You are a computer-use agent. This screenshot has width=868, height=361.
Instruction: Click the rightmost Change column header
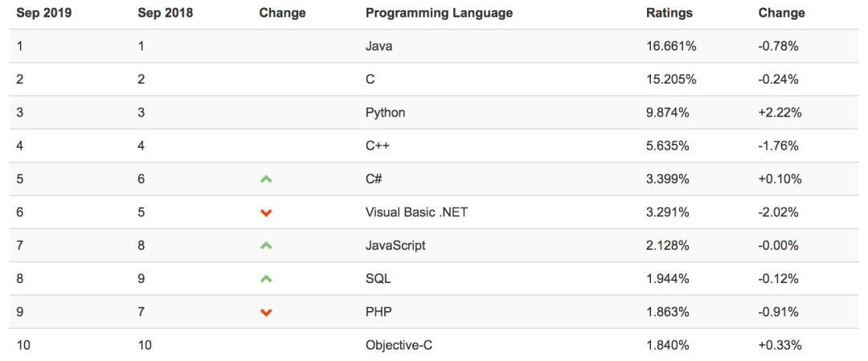[782, 14]
